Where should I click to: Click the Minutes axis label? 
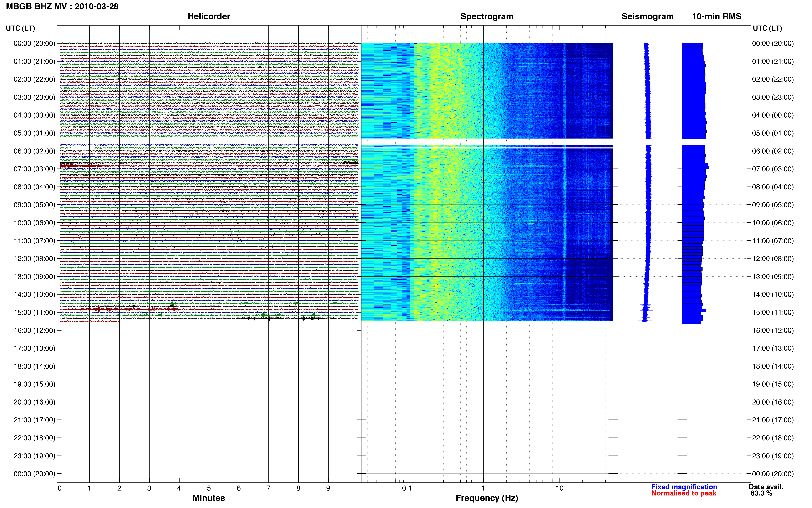pyautogui.click(x=208, y=498)
